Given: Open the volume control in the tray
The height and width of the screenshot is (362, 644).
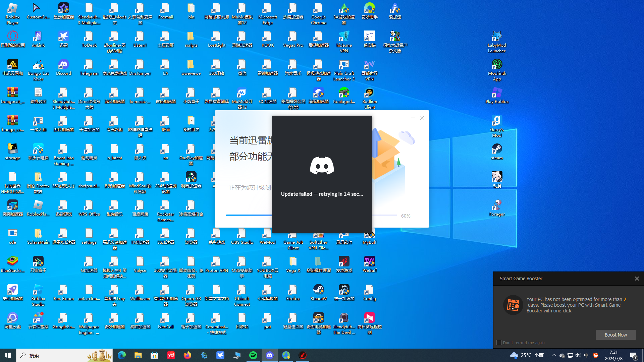Looking at the screenshot, I should (578, 355).
